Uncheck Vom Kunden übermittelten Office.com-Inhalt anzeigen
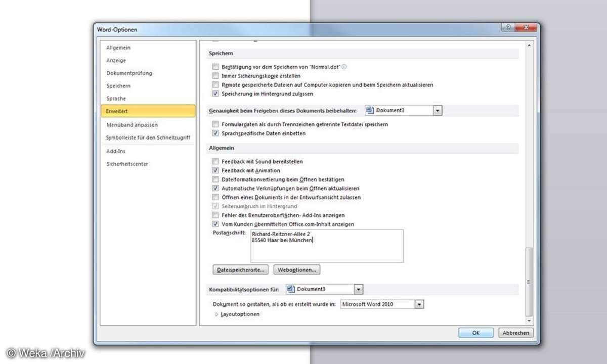 pos(215,224)
